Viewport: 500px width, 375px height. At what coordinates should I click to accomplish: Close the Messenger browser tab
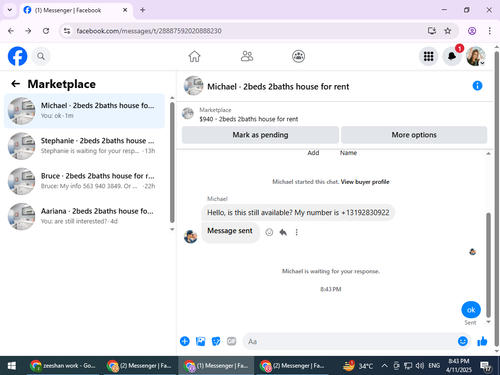pos(125,10)
